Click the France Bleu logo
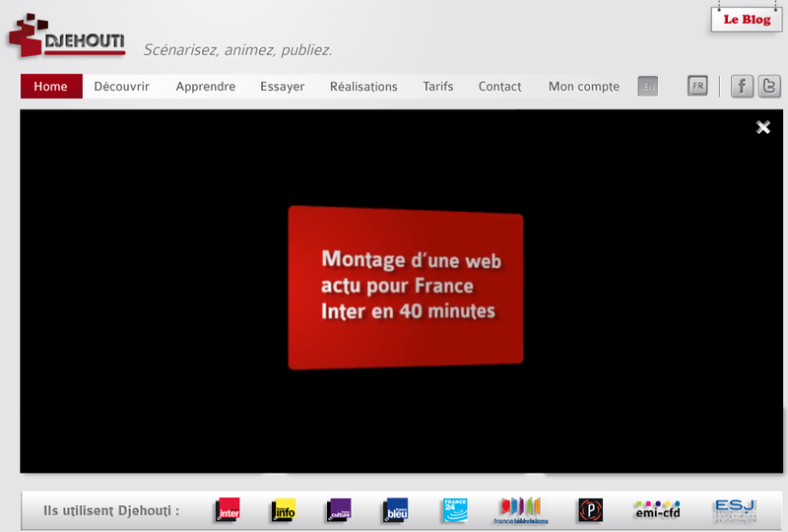Image resolution: width=788 pixels, height=532 pixels. tap(396, 510)
